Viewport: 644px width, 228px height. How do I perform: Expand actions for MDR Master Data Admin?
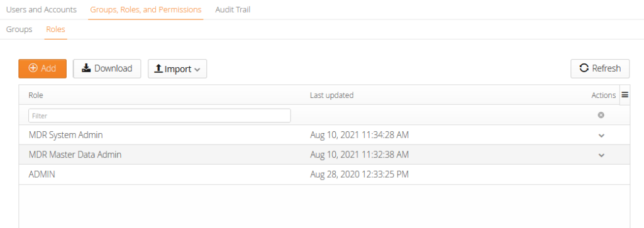point(601,155)
